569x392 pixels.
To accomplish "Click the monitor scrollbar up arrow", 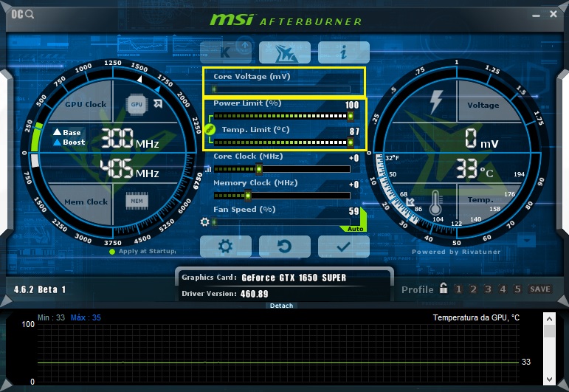I will pos(549,319).
